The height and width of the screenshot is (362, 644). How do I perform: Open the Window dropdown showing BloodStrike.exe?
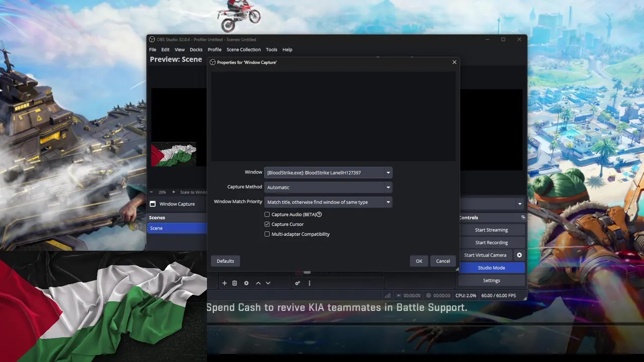pyautogui.click(x=328, y=172)
